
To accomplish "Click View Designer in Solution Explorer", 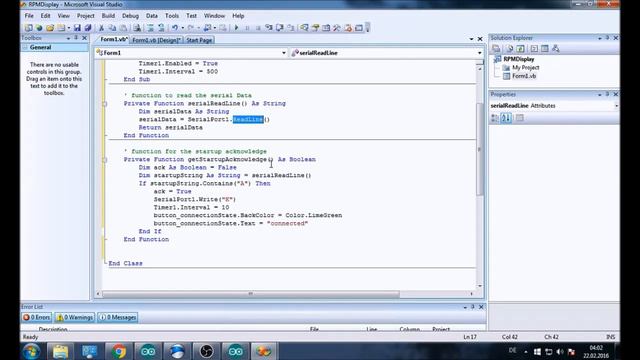I will click(544, 49).
